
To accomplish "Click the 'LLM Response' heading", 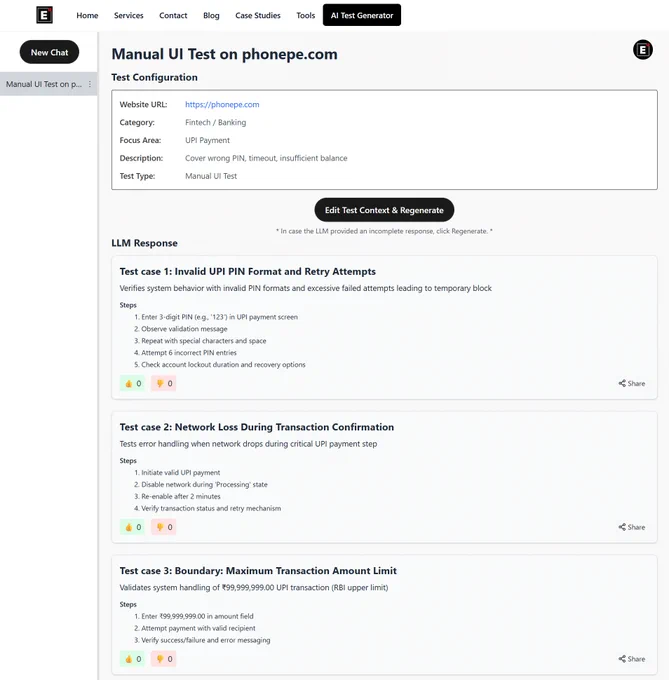I will [x=144, y=243].
